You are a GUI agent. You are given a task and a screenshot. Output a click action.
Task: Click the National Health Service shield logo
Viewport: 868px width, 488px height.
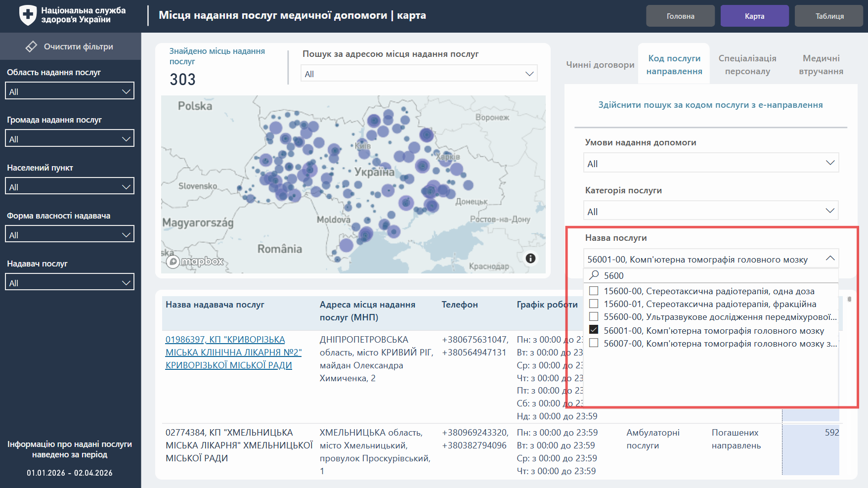click(28, 15)
